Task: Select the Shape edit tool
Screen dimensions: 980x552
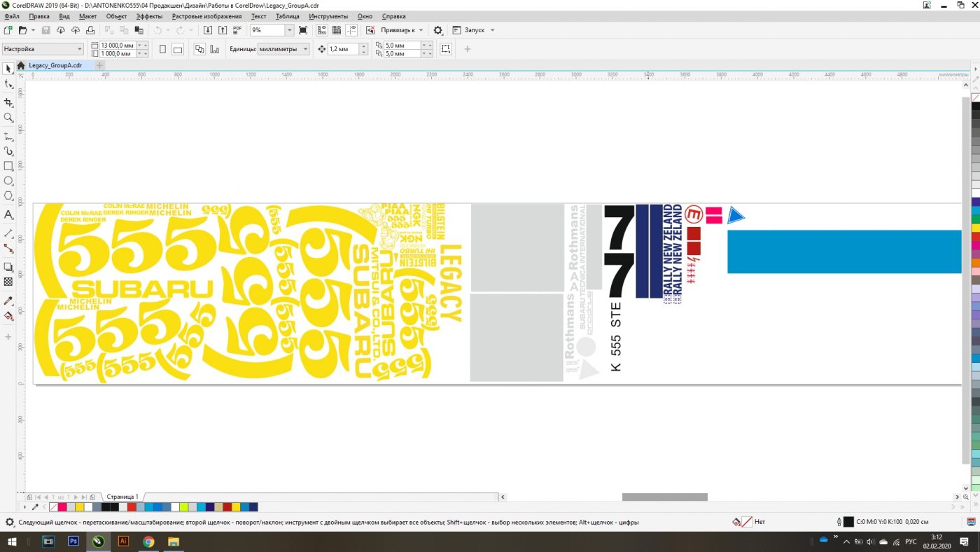Action: [8, 84]
